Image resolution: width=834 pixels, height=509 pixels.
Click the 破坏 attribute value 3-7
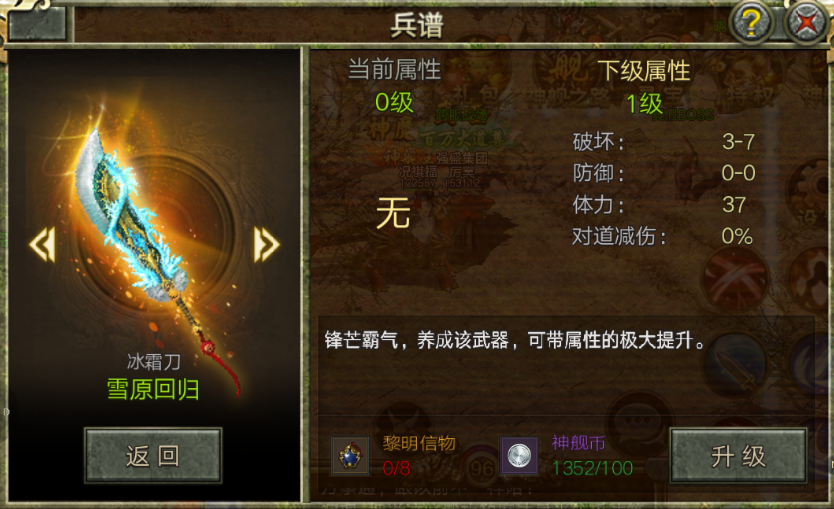(738, 141)
